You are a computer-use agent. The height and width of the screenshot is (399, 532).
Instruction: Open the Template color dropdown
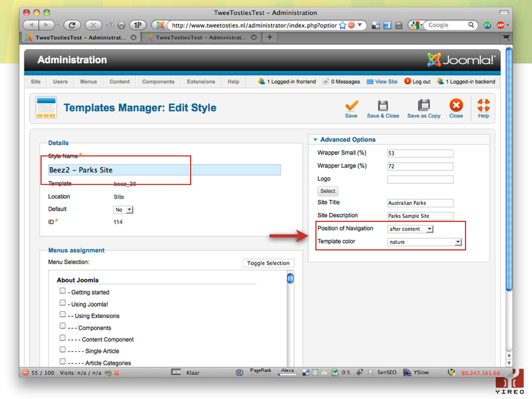coord(425,242)
